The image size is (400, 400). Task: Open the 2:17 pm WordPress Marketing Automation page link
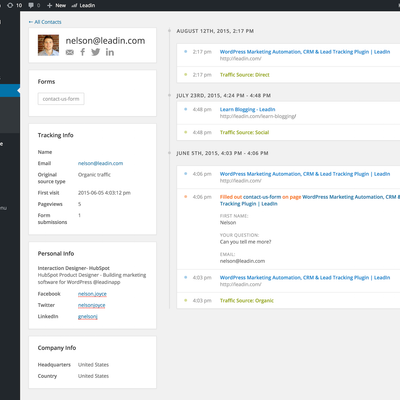tap(305, 52)
